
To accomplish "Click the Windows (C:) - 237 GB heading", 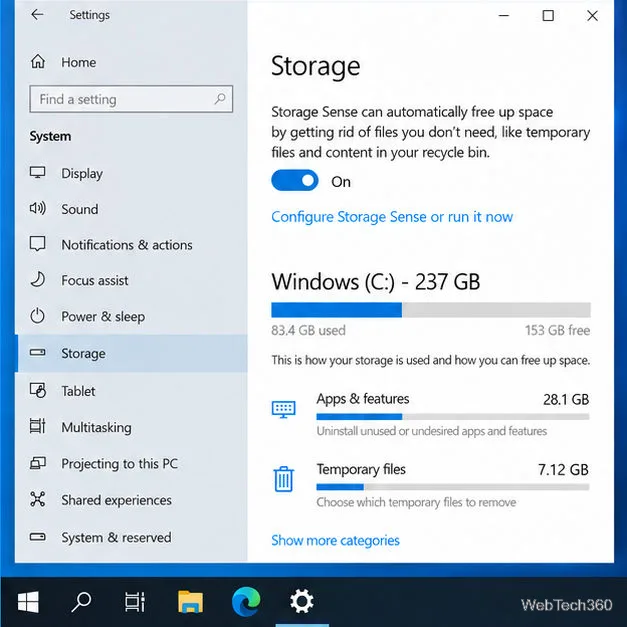I will tap(375, 282).
